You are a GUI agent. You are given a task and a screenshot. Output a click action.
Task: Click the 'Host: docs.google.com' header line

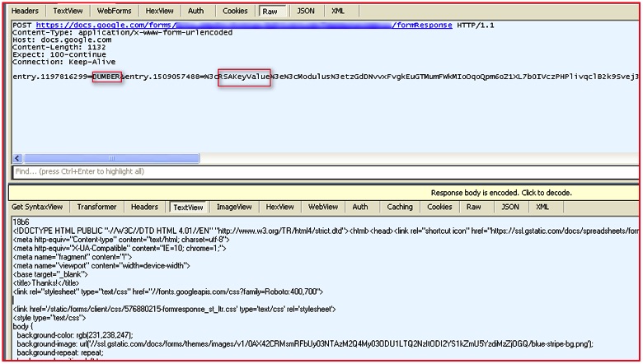[x=62, y=40]
